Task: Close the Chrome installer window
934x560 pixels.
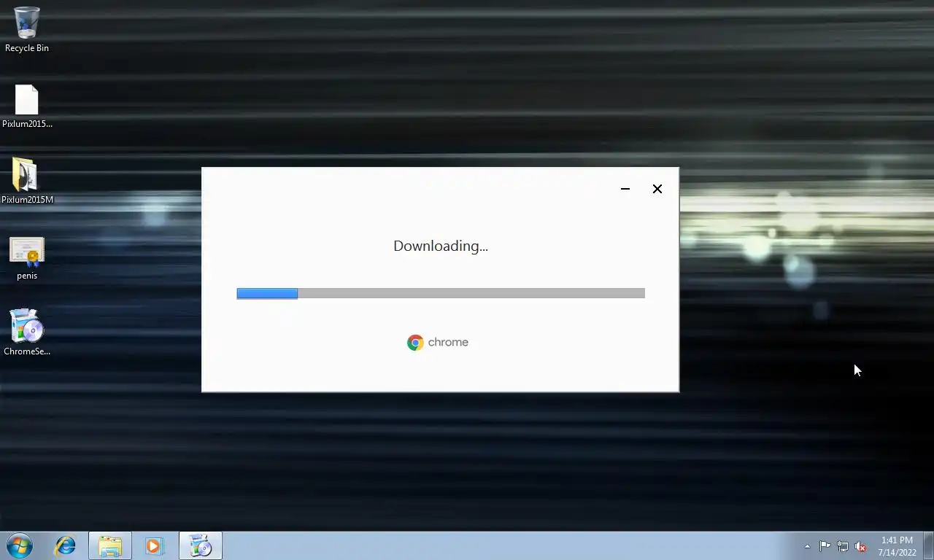Action: pos(657,189)
